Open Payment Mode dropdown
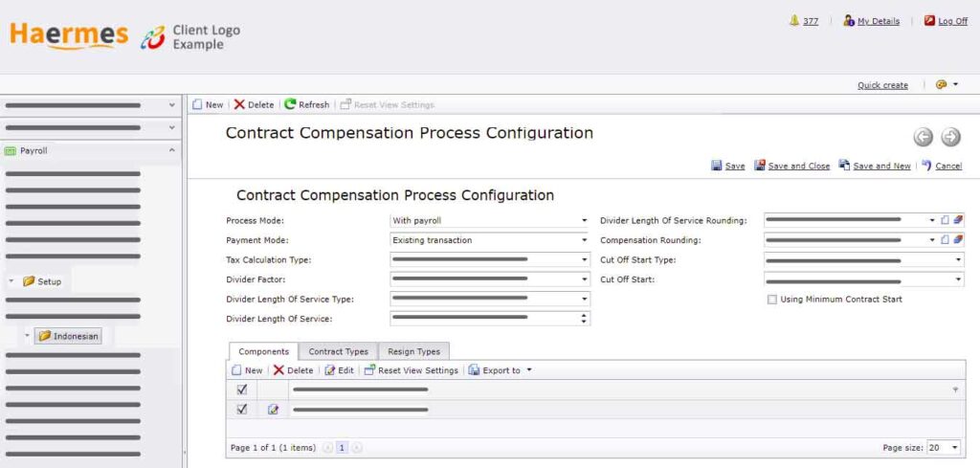Image resolution: width=980 pixels, height=468 pixels. point(585,240)
